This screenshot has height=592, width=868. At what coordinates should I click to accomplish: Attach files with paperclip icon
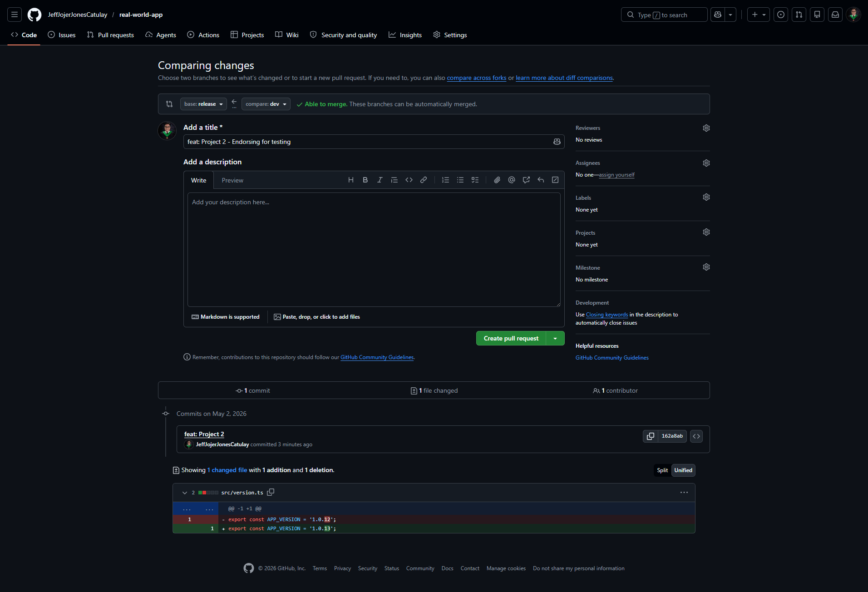pos(497,180)
